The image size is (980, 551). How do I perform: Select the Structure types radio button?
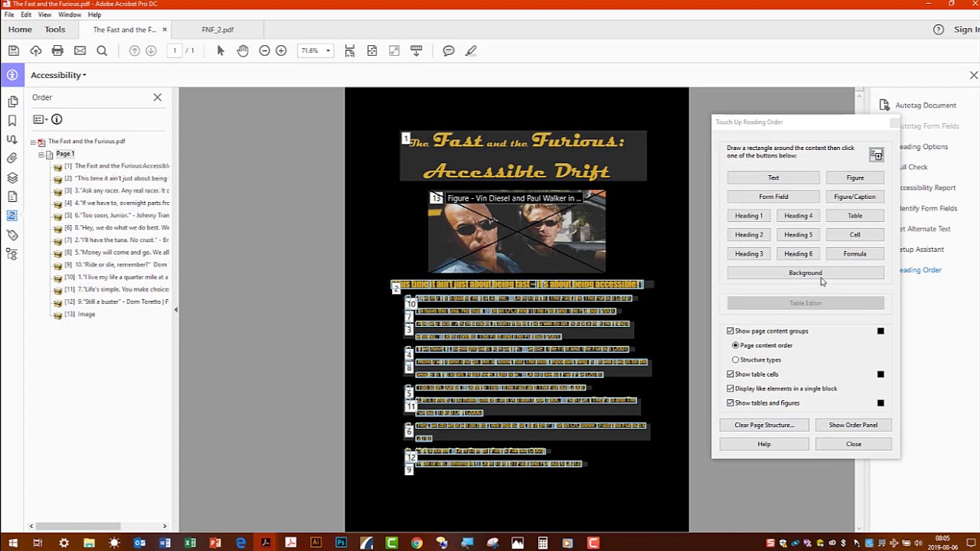click(736, 360)
